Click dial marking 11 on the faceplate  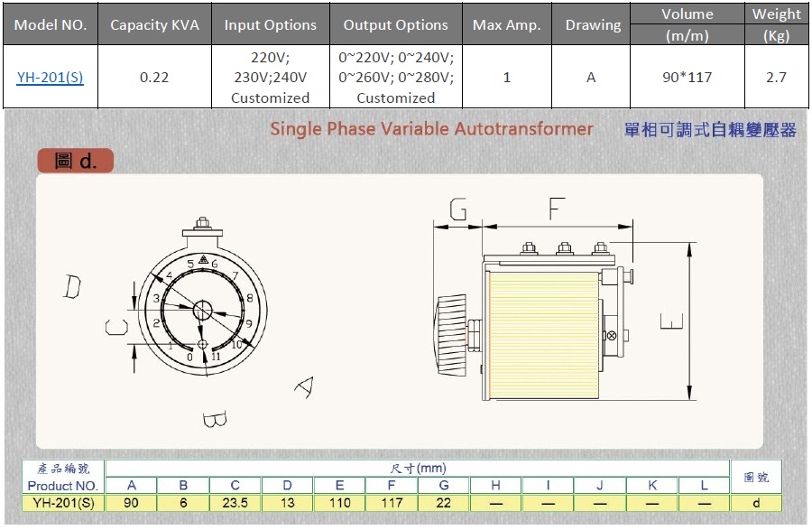216,355
